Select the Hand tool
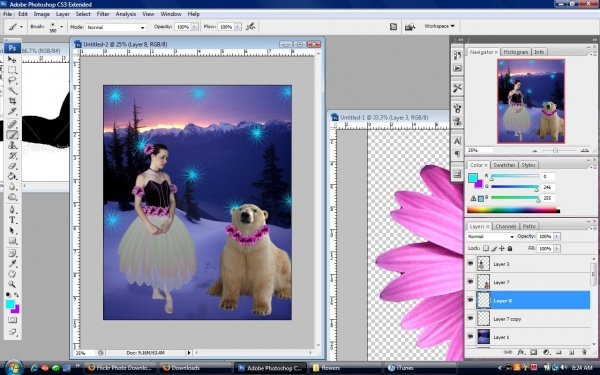The width and height of the screenshot is (600, 375). point(12,274)
